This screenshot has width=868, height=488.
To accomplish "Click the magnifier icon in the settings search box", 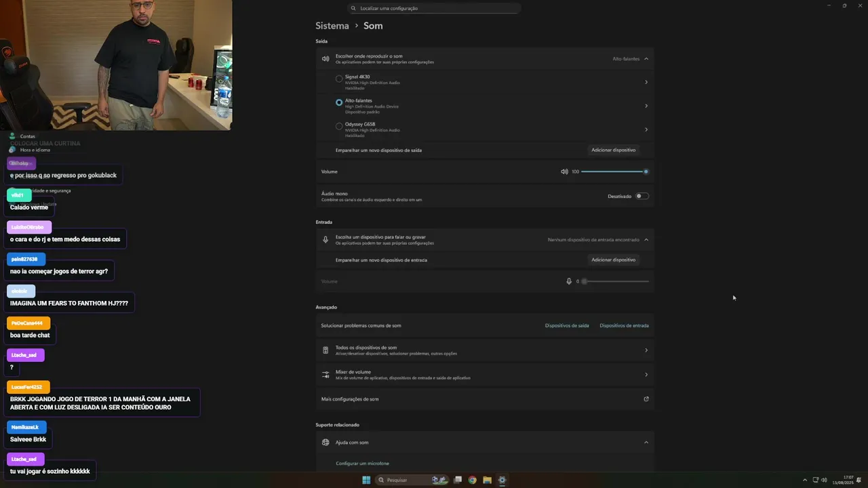I will tap(353, 8).
